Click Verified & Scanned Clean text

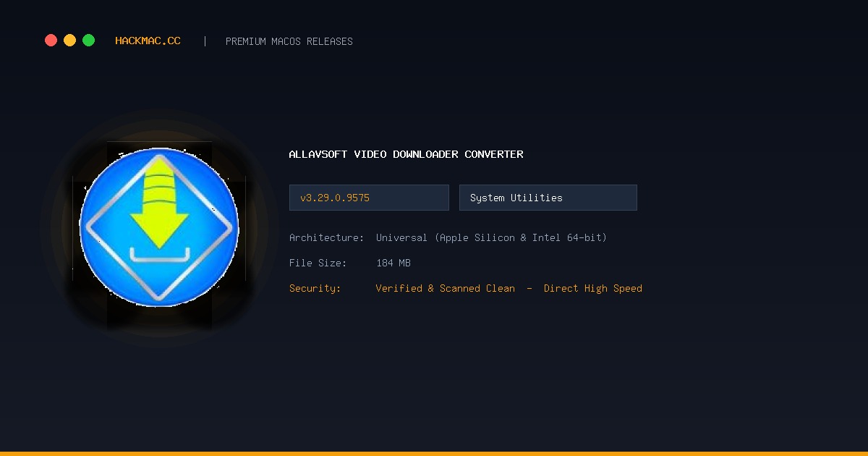[x=446, y=288]
